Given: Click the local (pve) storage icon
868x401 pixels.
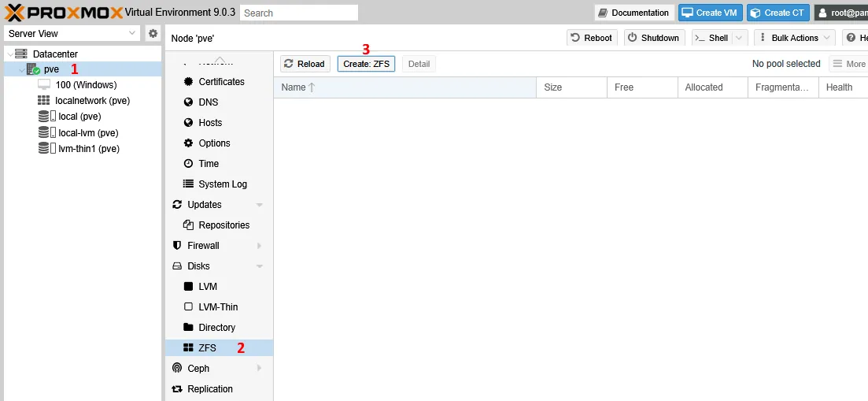Looking at the screenshot, I should click(x=47, y=117).
